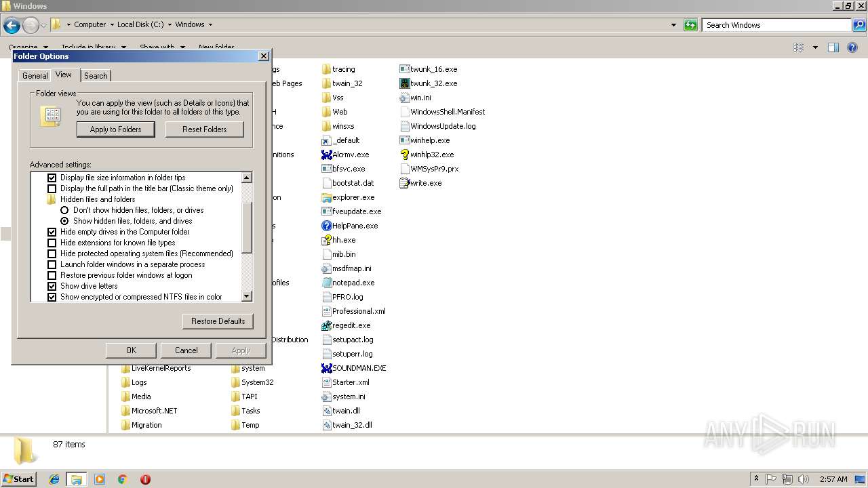Select win.ini settings file icon
Image resolution: width=868 pixels, height=488 pixels.
click(405, 98)
